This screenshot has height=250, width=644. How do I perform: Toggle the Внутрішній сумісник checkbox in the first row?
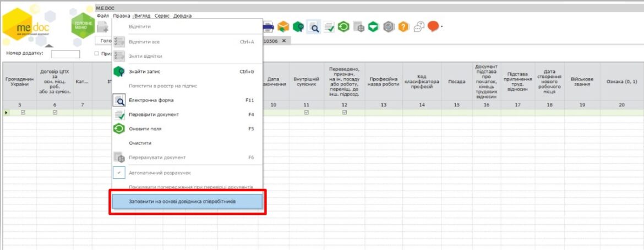pyautogui.click(x=307, y=113)
